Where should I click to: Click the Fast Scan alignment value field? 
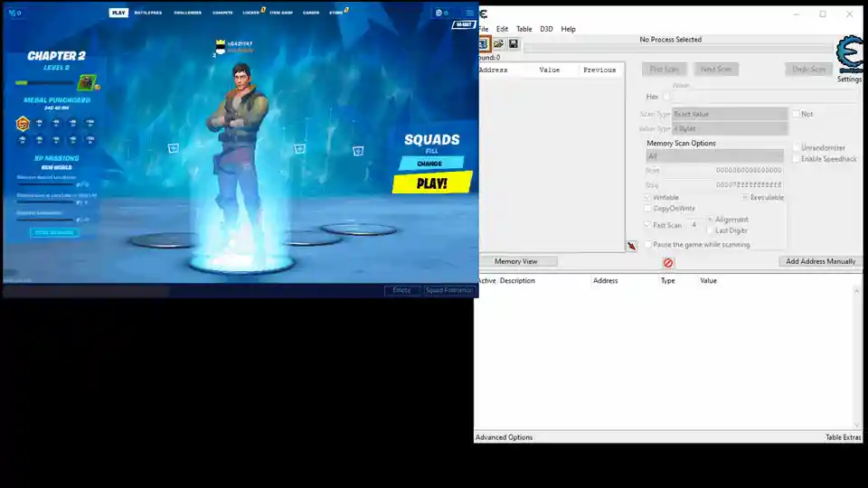(694, 225)
